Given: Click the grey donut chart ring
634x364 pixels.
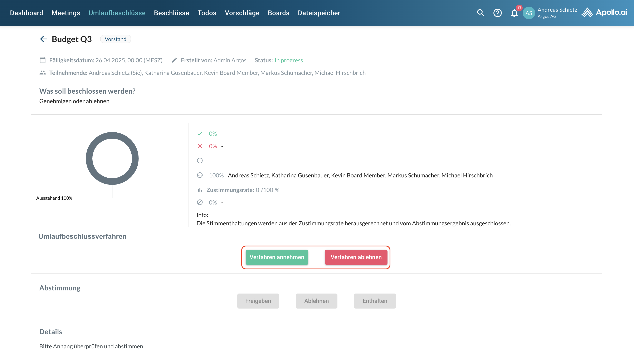Looking at the screenshot, I should click(x=89, y=158).
